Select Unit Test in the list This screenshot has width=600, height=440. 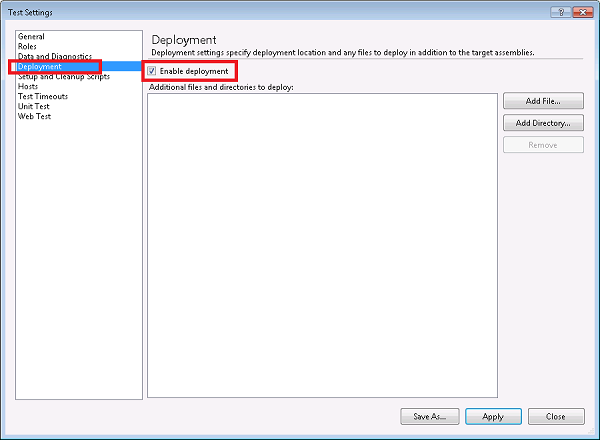click(34, 106)
